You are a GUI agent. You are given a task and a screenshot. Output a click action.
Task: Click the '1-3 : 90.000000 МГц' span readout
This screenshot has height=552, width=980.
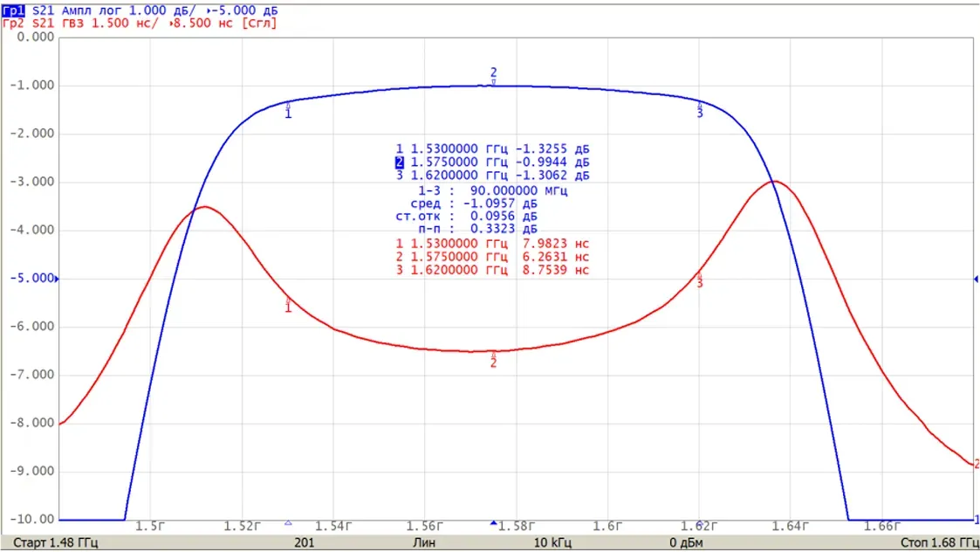pos(492,190)
